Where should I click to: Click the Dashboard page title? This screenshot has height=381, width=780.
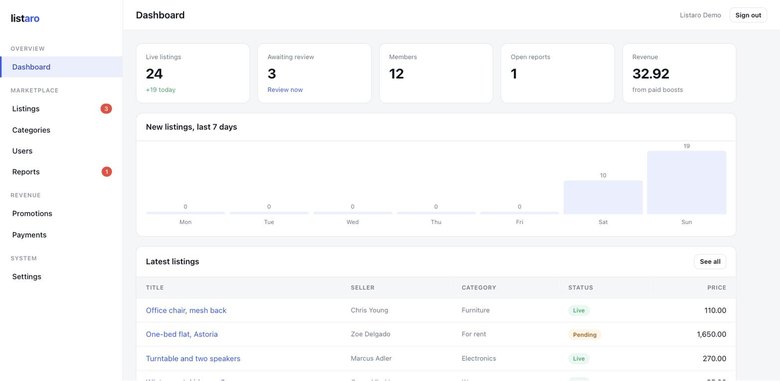coord(160,15)
